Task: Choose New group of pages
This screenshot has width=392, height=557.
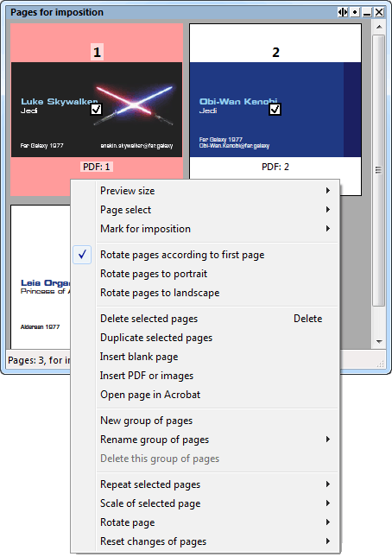Action: pos(205,421)
